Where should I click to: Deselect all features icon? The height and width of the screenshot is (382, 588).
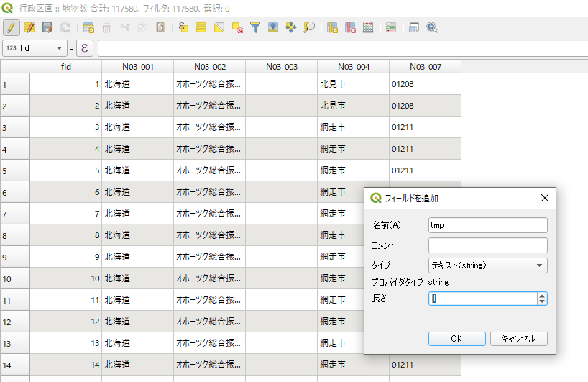pyautogui.click(x=237, y=27)
